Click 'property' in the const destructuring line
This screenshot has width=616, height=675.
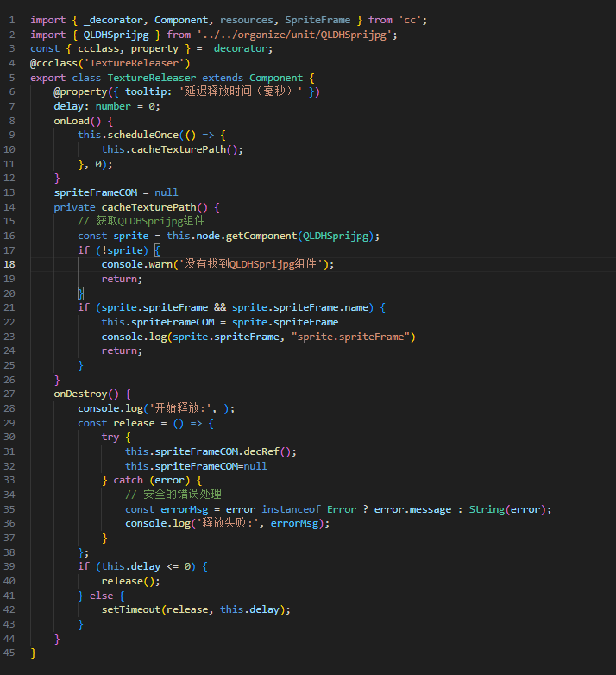tap(154, 49)
